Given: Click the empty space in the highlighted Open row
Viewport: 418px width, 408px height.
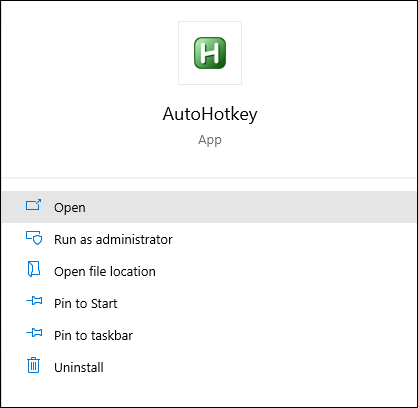Looking at the screenshot, I should tap(250, 207).
